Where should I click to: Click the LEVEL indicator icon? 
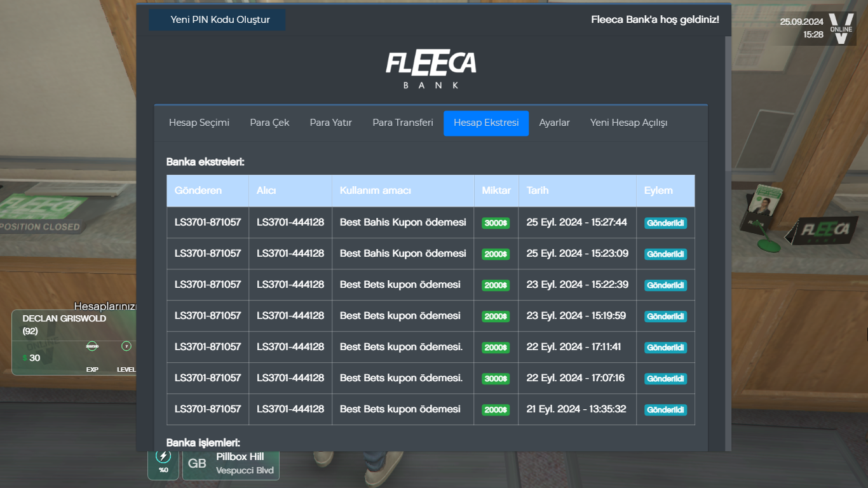[x=126, y=346]
